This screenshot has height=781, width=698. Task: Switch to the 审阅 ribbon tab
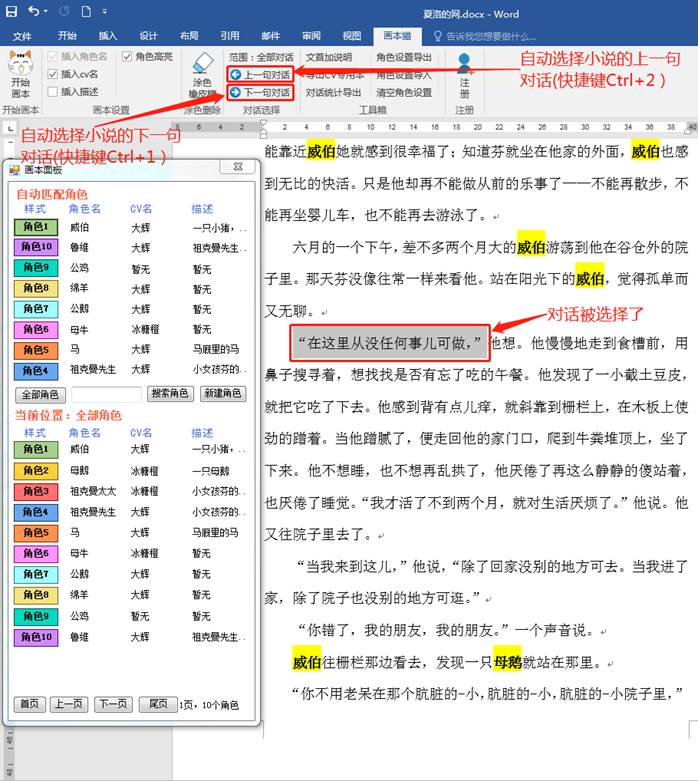pyautogui.click(x=311, y=36)
